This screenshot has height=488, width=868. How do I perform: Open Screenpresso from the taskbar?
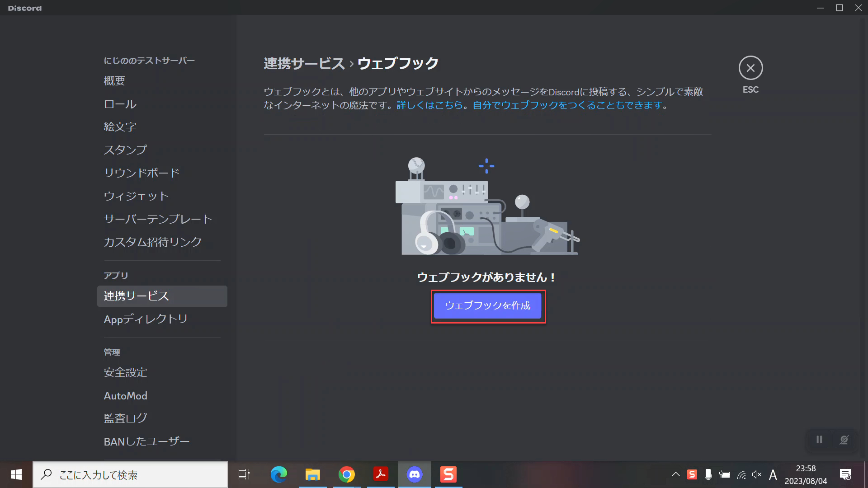448,474
